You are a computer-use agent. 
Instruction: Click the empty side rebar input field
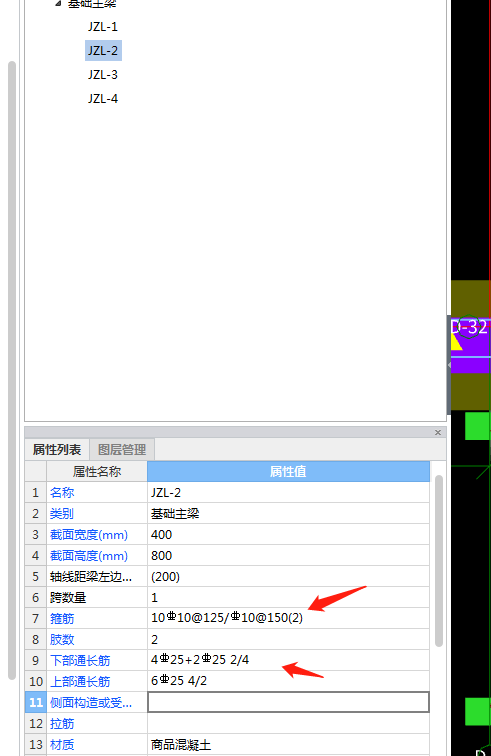288,702
